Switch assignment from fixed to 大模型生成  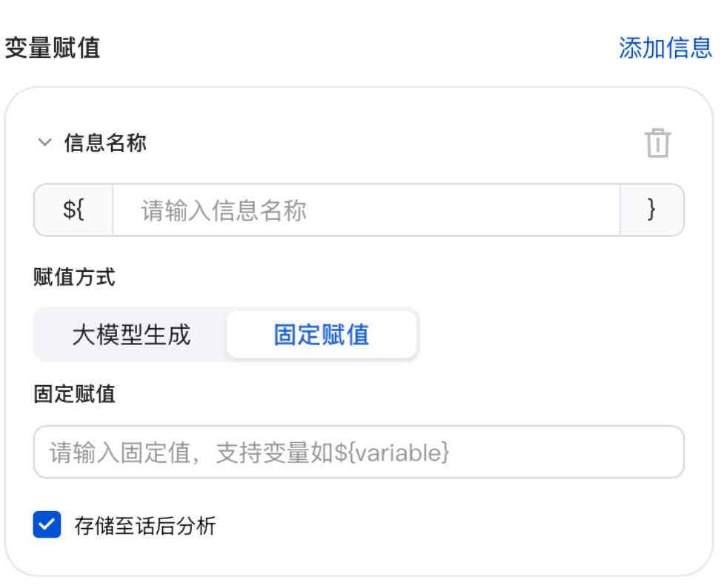[131, 334]
